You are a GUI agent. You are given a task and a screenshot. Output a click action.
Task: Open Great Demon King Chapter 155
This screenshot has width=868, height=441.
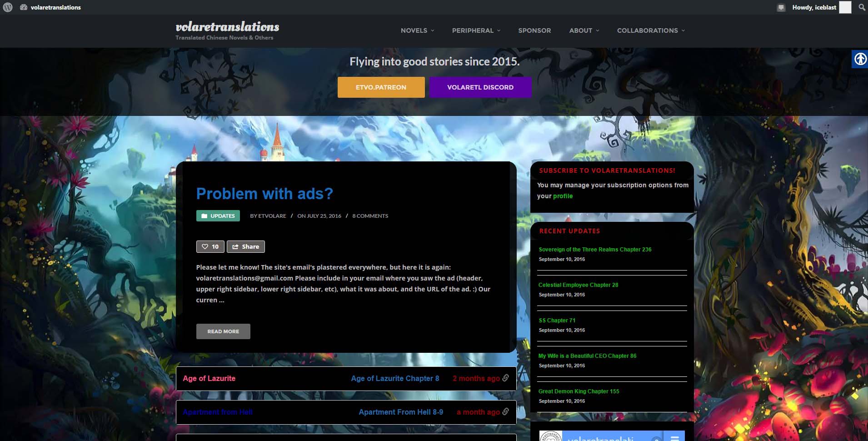[579, 391]
